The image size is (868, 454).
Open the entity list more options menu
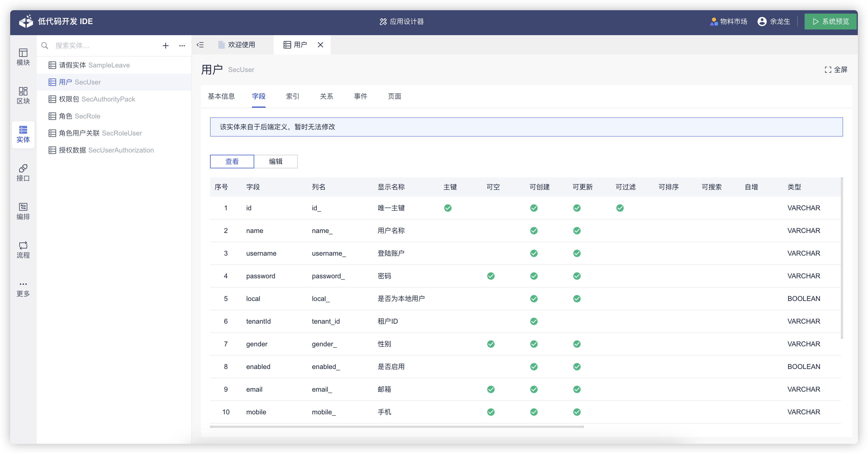(x=182, y=46)
